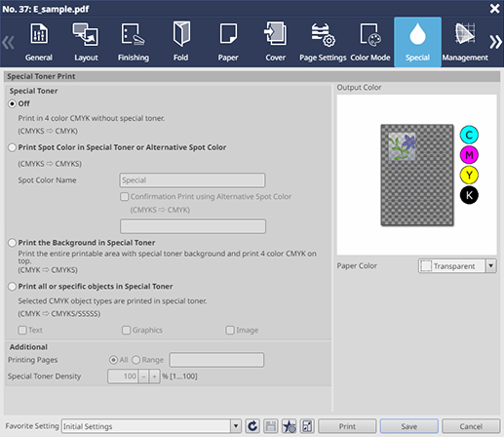Click the cyan C color circle
Screen dimensions: 504x437
(469, 135)
